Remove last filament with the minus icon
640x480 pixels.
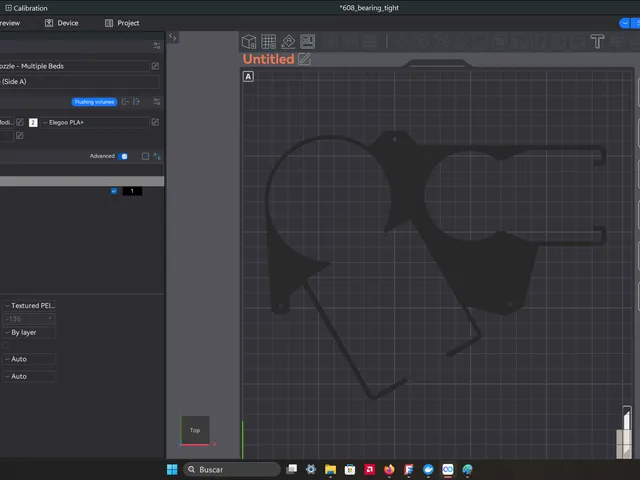point(126,102)
